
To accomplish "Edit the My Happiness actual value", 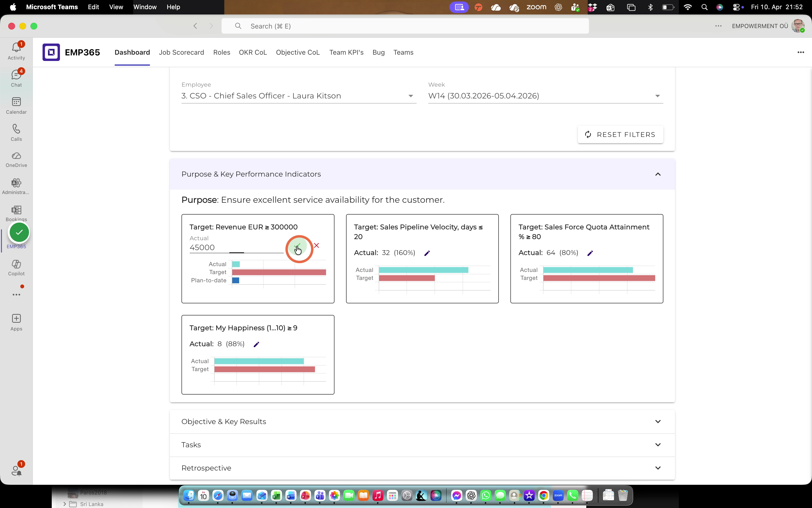I will 256,344.
